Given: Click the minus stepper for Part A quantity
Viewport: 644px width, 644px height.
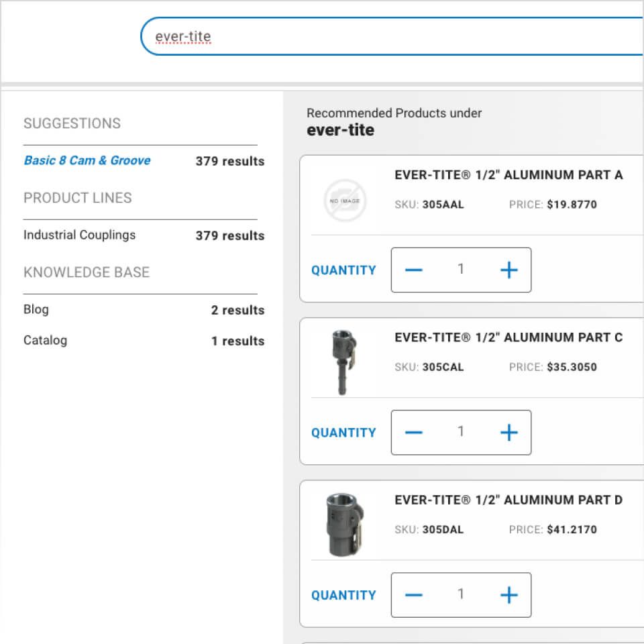Looking at the screenshot, I should point(414,270).
